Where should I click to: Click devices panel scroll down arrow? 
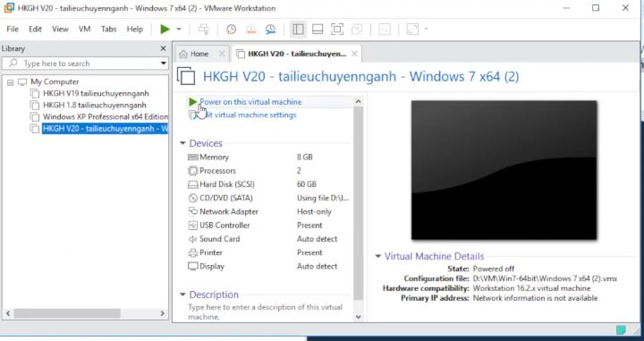pos(358,316)
